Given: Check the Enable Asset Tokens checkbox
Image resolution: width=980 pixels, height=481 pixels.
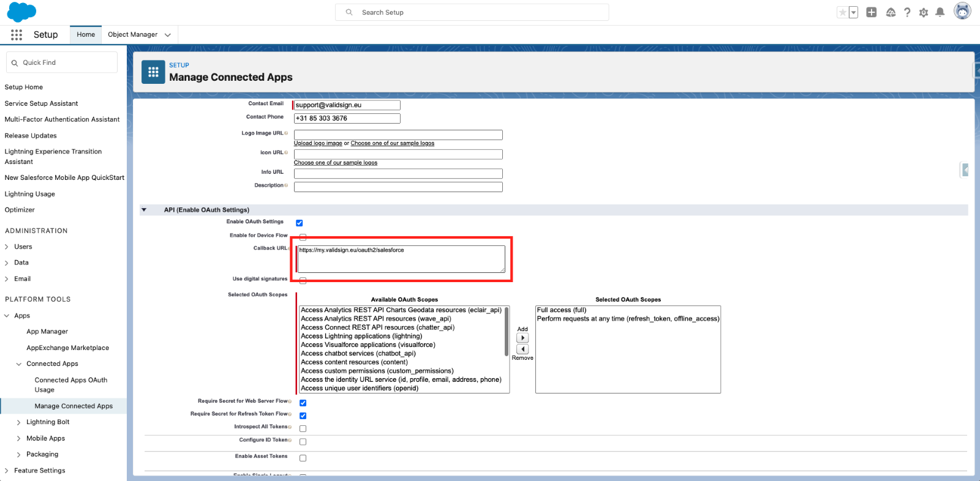Looking at the screenshot, I should click(303, 458).
